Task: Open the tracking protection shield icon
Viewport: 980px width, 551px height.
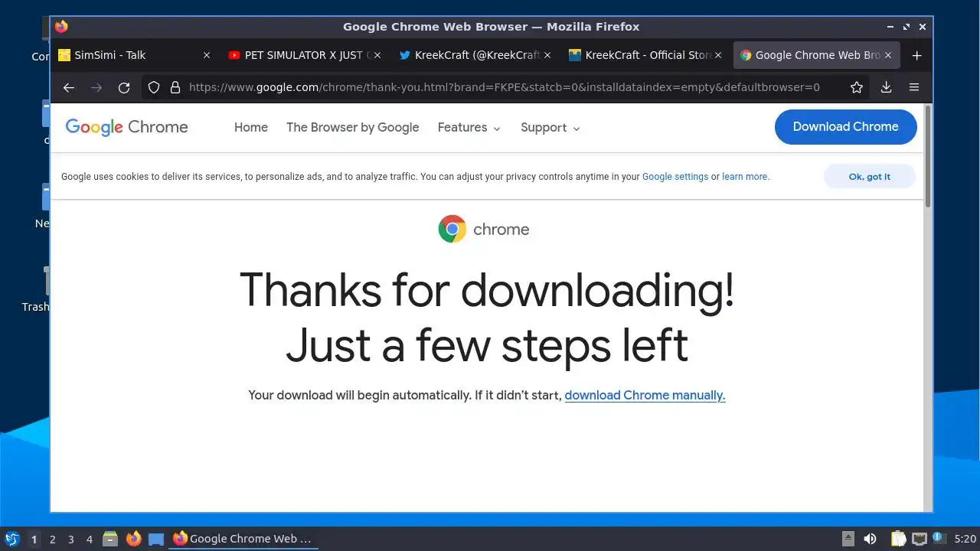Action: 154,87
